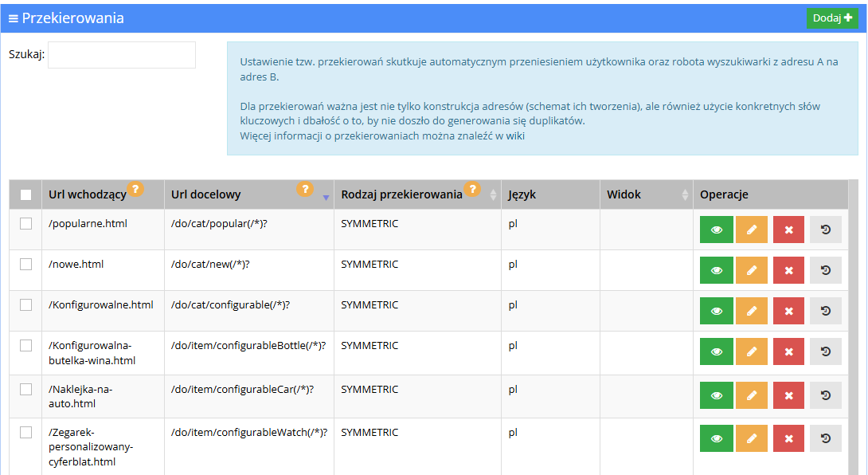Open help icon for Url docelowy
Screen dimensions: 868x475
pos(304,189)
